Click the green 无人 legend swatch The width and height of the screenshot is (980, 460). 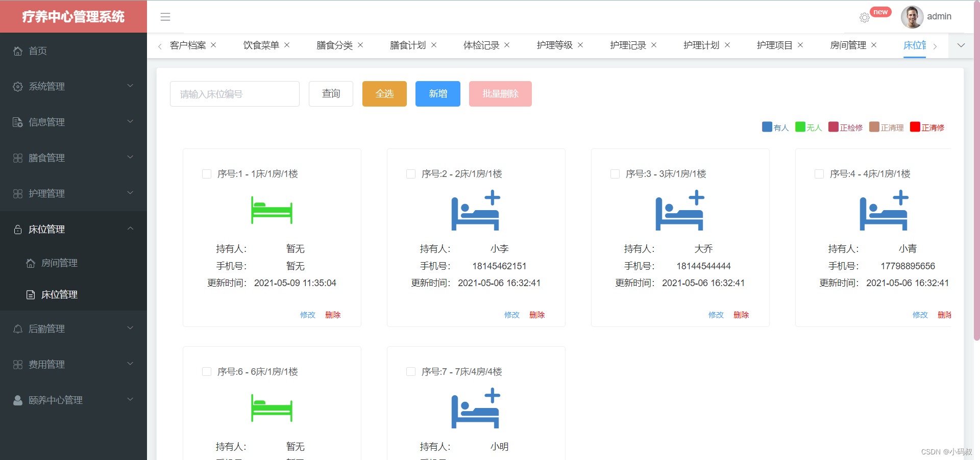pos(800,127)
